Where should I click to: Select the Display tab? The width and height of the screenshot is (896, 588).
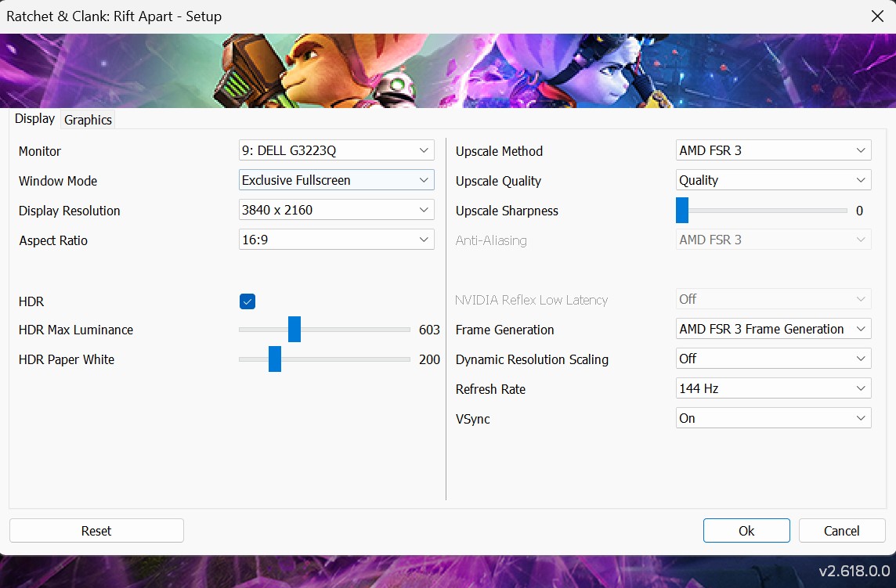click(35, 119)
